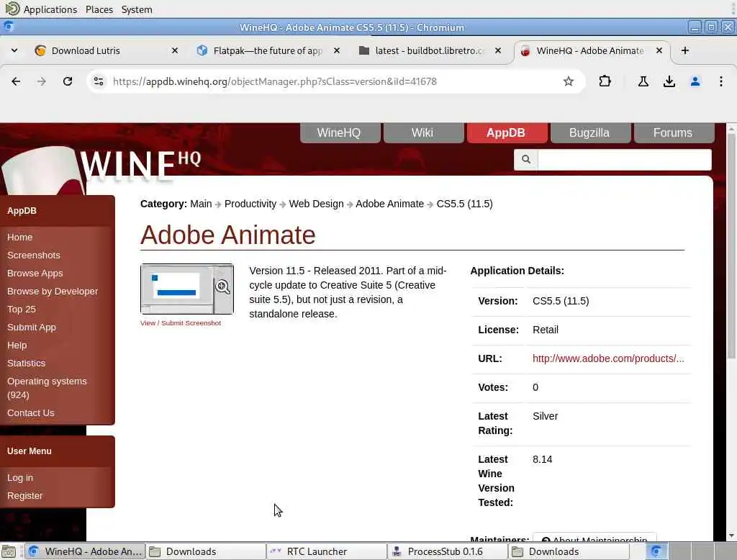Open the AppDB navigation tab
The width and height of the screenshot is (737, 560).
coord(506,132)
